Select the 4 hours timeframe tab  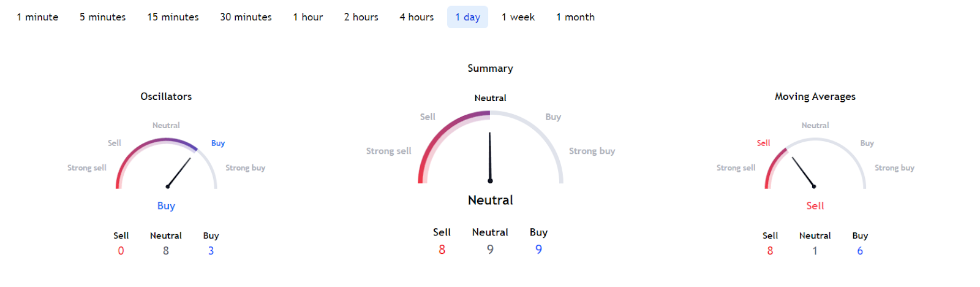417,17
